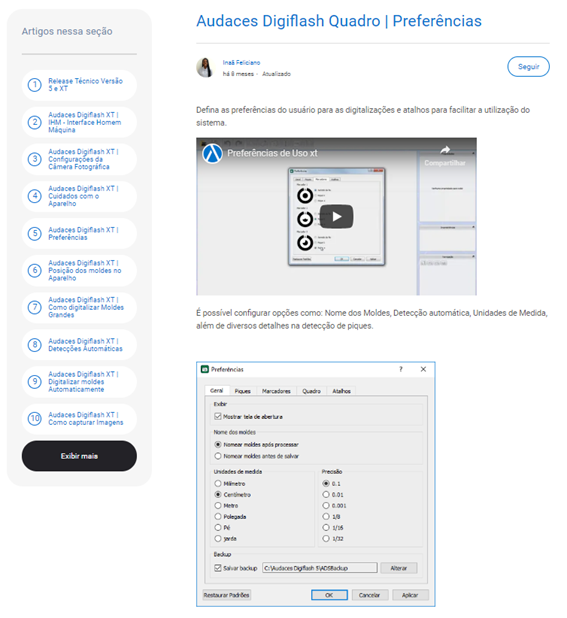Click the backup path input field
The height and width of the screenshot is (618, 567).
(320, 568)
